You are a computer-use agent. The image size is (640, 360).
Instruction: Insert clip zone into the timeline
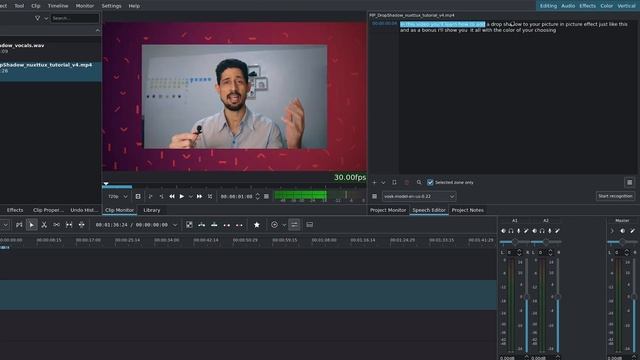point(202,225)
